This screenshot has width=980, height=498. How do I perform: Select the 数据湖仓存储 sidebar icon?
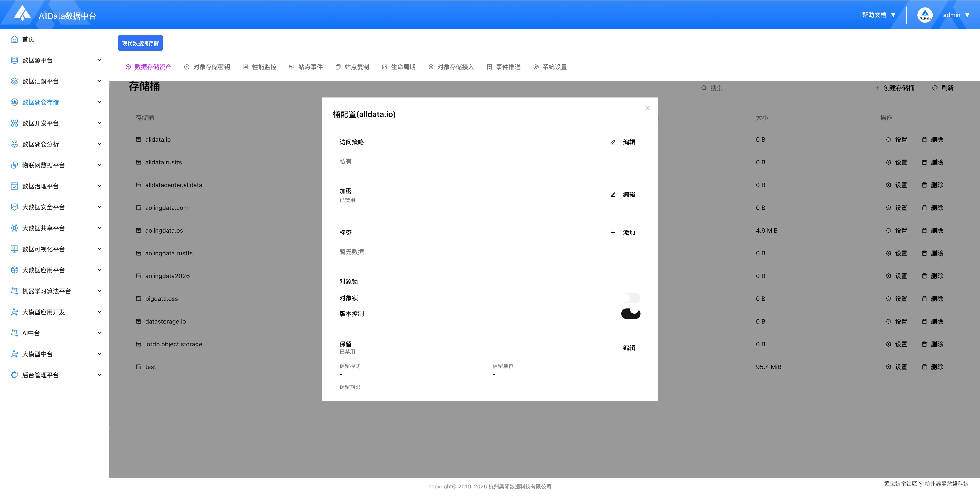click(14, 102)
